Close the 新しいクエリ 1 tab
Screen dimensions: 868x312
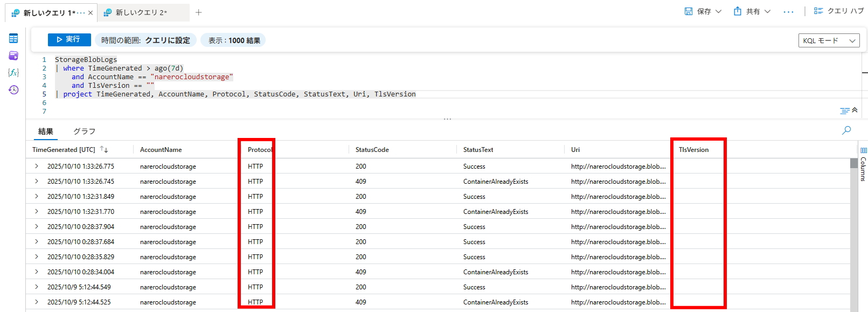91,12
